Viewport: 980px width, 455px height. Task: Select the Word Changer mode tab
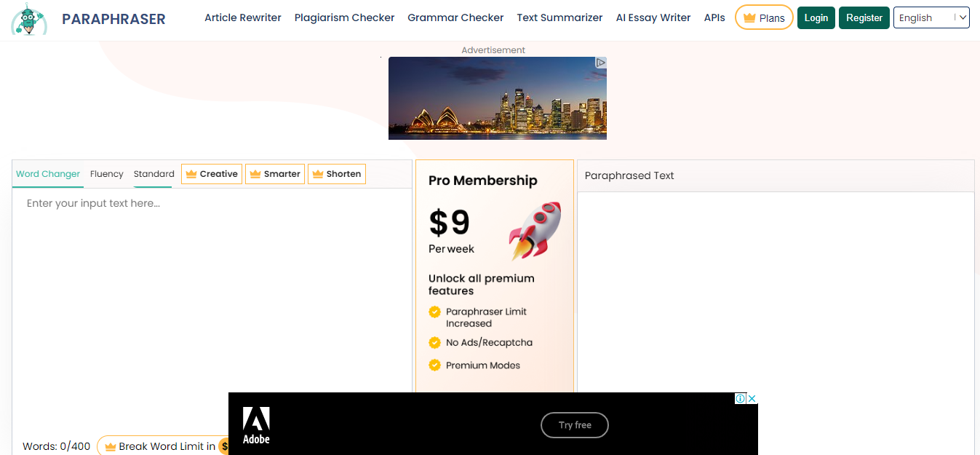point(48,174)
